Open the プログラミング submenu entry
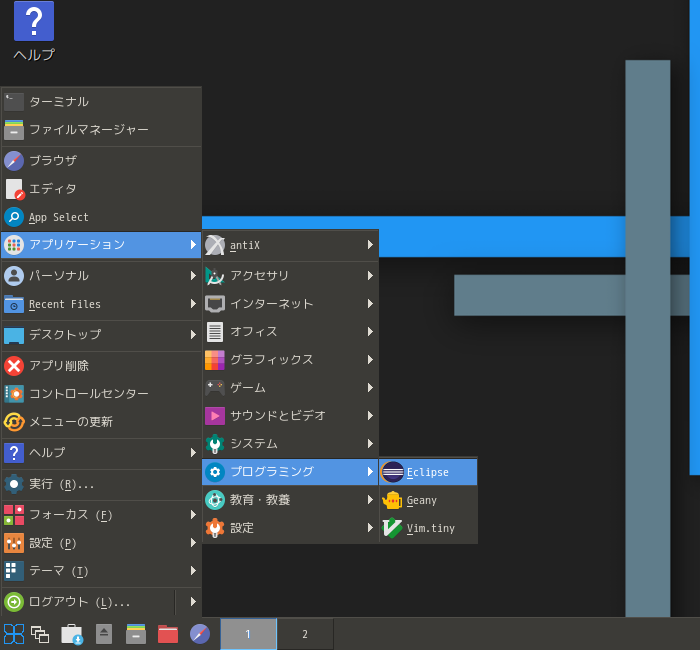This screenshot has height=650, width=700. 291,472
